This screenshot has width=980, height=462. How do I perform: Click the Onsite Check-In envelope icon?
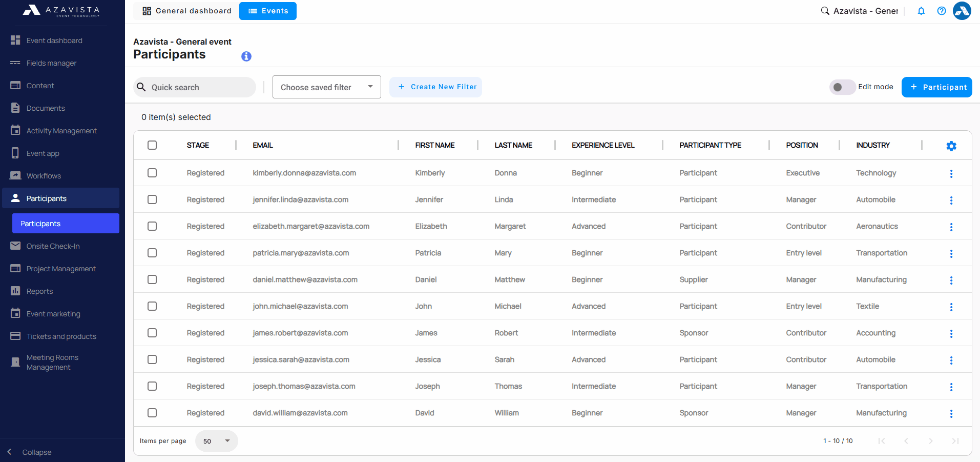(x=15, y=246)
